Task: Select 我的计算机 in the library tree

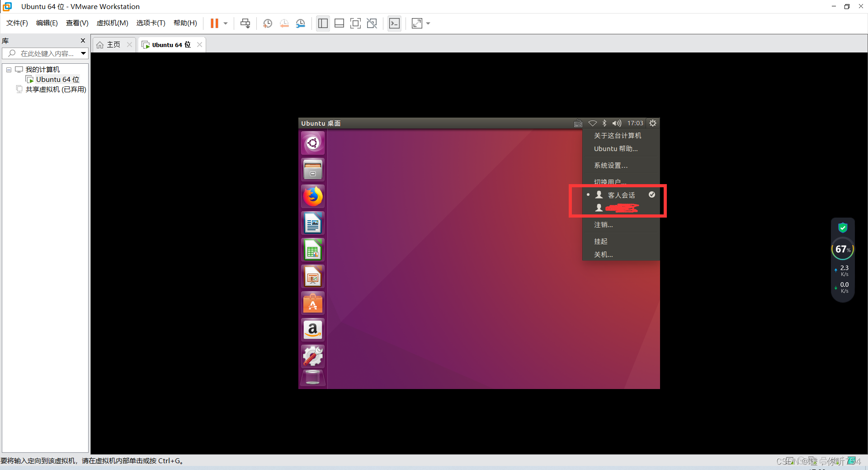Action: (42, 70)
